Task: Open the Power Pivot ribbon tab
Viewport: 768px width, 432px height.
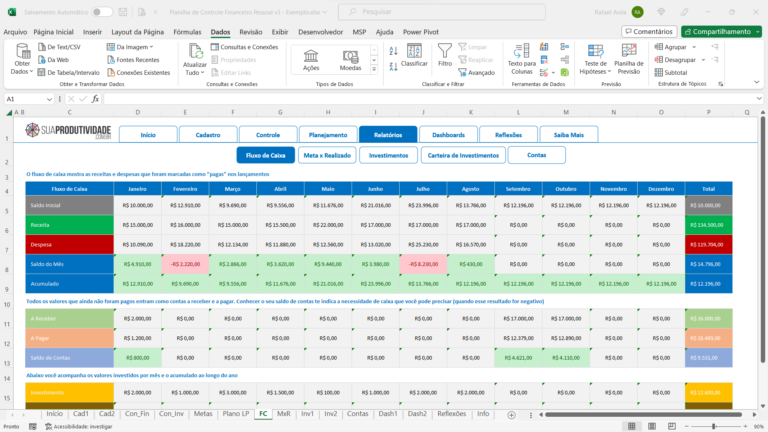Action: click(421, 32)
